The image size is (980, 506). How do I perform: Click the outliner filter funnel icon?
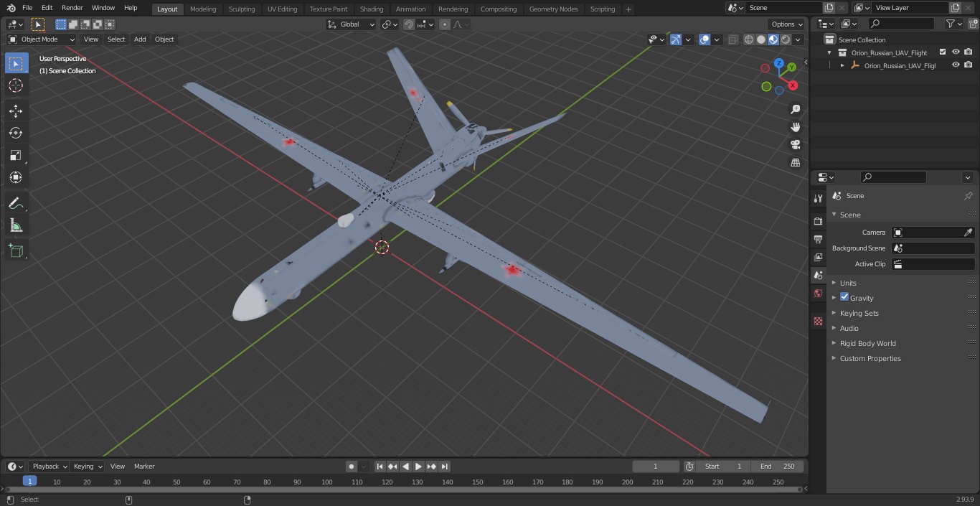[x=951, y=24]
